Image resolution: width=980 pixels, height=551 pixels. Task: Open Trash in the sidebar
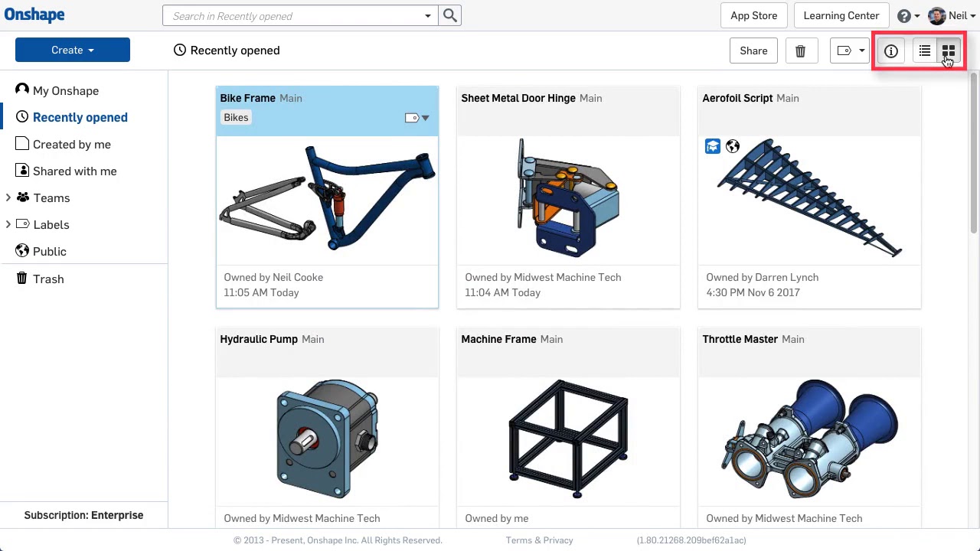point(47,279)
